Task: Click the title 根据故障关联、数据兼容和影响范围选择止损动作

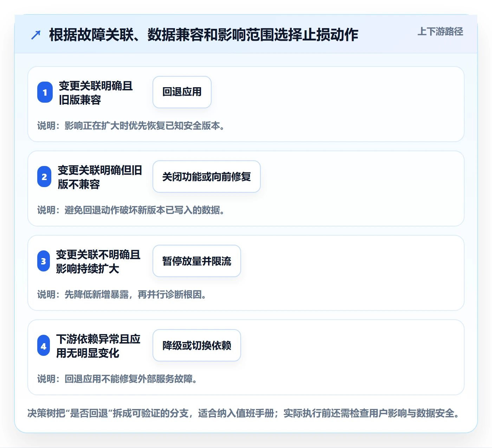Action: (203, 35)
